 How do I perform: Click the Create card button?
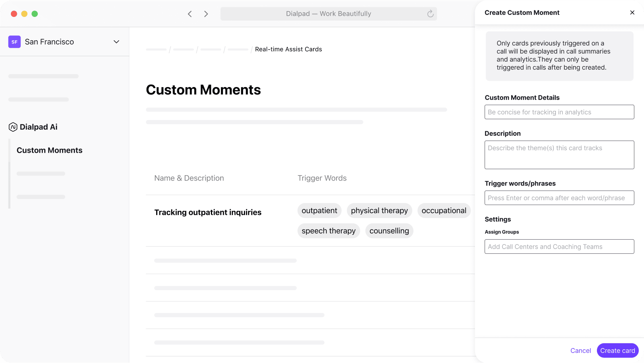(x=617, y=350)
